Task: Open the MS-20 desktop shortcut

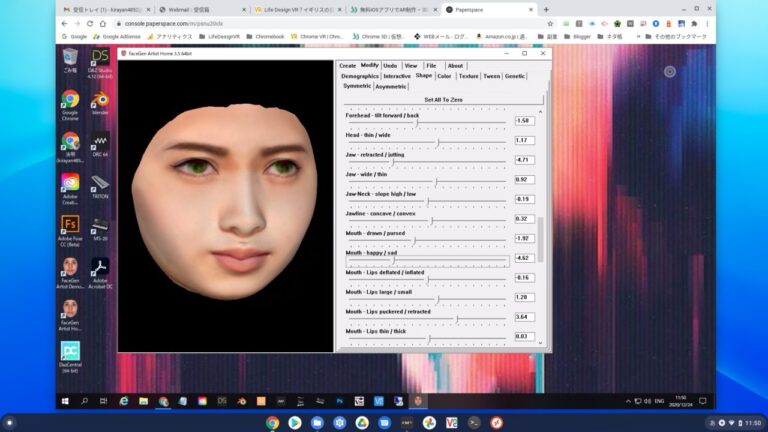Action: click(100, 229)
